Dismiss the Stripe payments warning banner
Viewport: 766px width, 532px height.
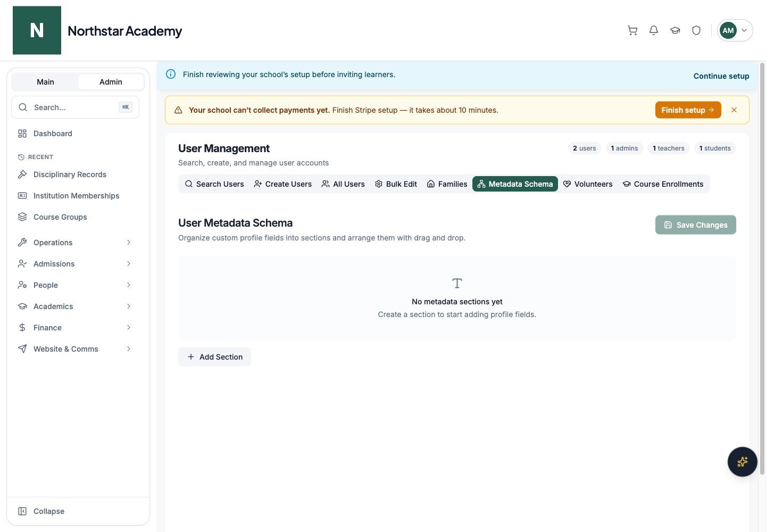[734, 110]
